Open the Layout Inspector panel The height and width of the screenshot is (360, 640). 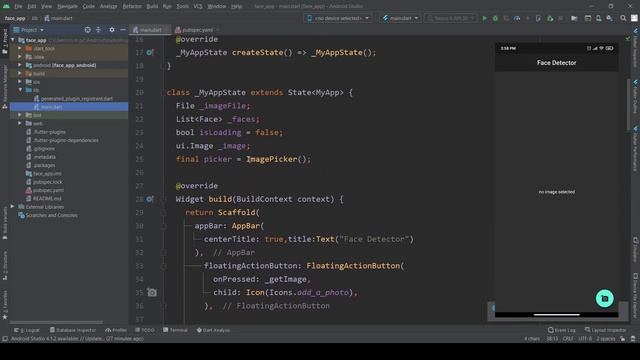(605, 330)
